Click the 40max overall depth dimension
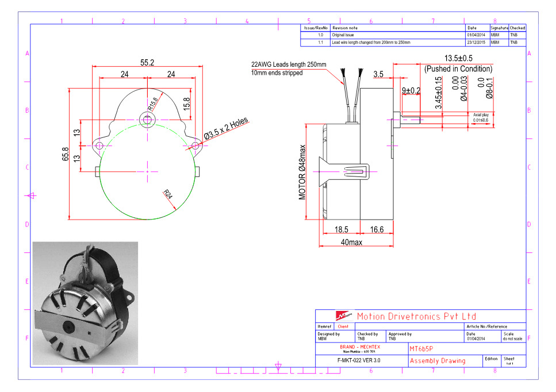This screenshot has height=392, width=556. (x=351, y=243)
